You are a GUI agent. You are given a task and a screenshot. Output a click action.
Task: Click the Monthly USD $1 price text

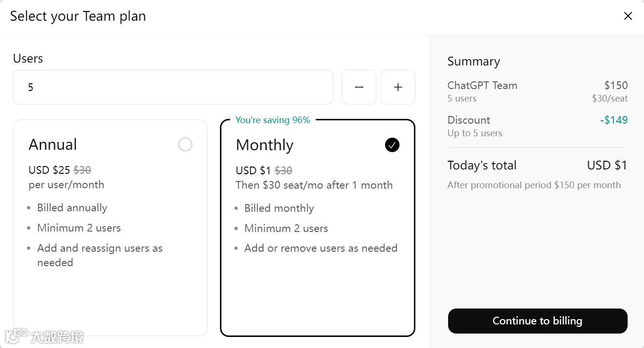point(254,170)
